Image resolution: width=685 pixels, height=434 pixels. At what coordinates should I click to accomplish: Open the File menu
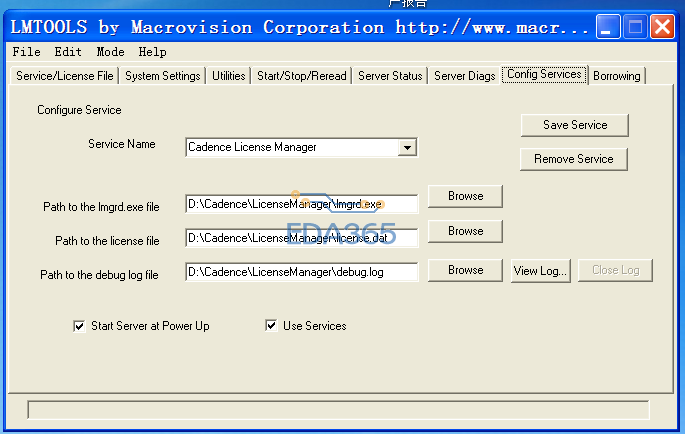pyautogui.click(x=27, y=52)
